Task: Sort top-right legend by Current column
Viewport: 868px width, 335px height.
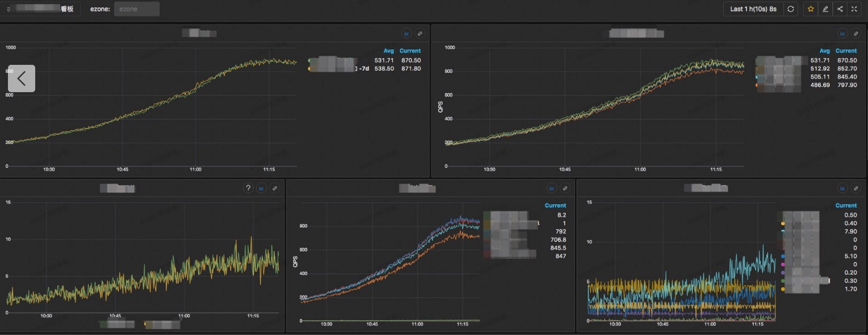Action: tap(846, 51)
